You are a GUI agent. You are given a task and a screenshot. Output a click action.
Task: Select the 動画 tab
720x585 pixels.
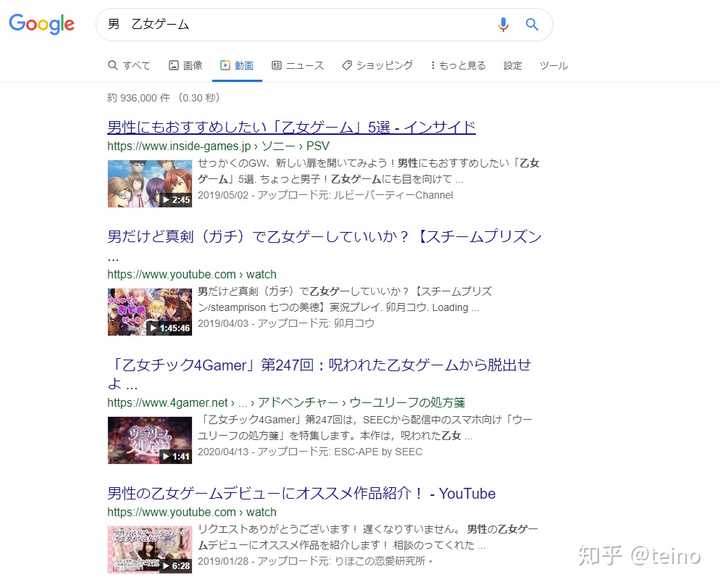(237, 65)
